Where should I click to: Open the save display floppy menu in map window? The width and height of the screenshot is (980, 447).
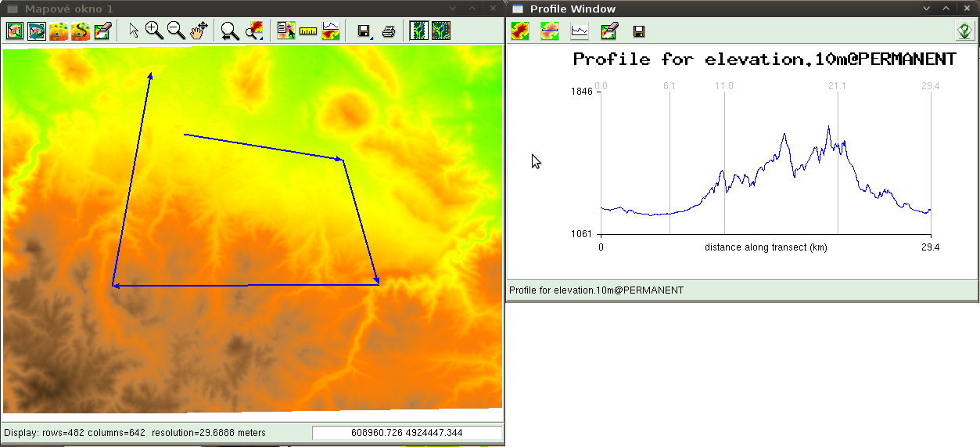(364, 31)
